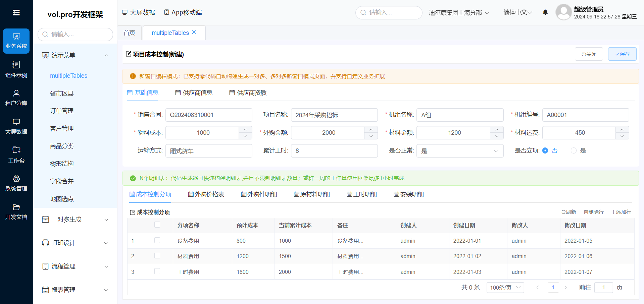Open 地图选点 menu item
This screenshot has height=304, width=644.
(62, 199)
